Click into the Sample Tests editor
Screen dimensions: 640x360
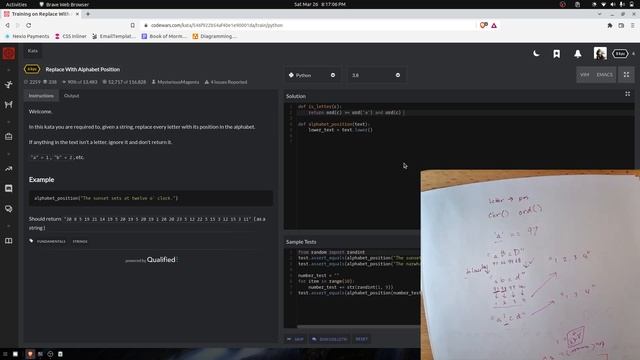353,287
